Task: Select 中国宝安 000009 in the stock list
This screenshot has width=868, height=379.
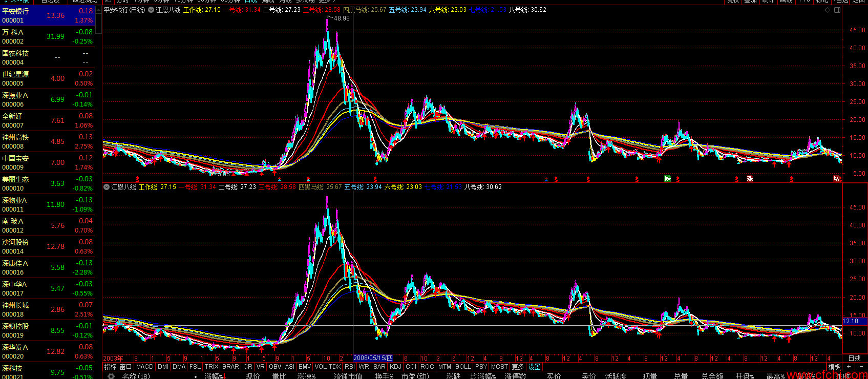Action: tap(48, 162)
